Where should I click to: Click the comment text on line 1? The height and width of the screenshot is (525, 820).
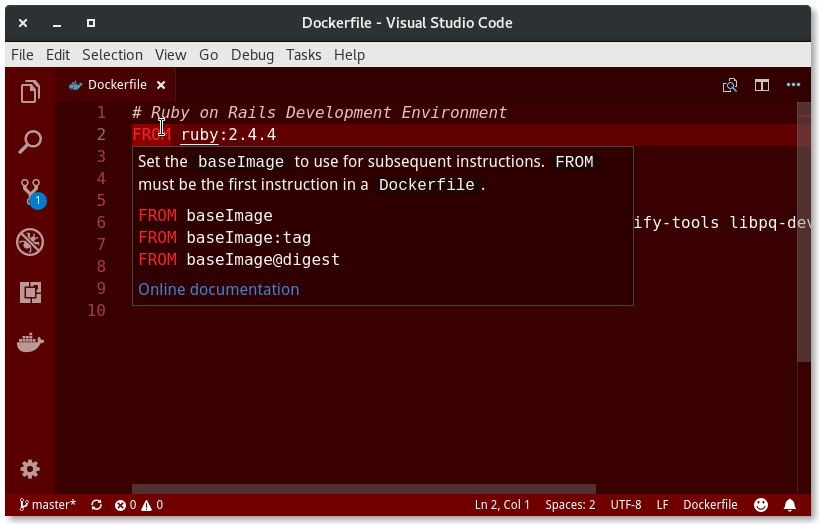(320, 113)
